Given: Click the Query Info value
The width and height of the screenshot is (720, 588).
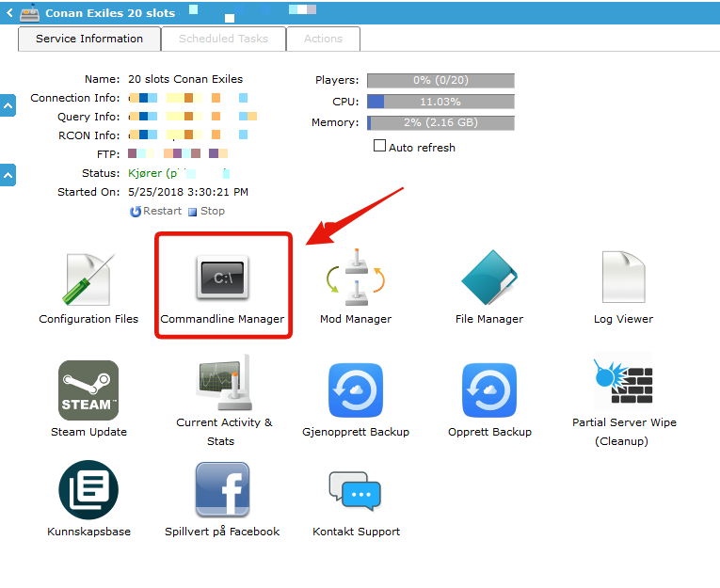Looking at the screenshot, I should click(x=192, y=117).
